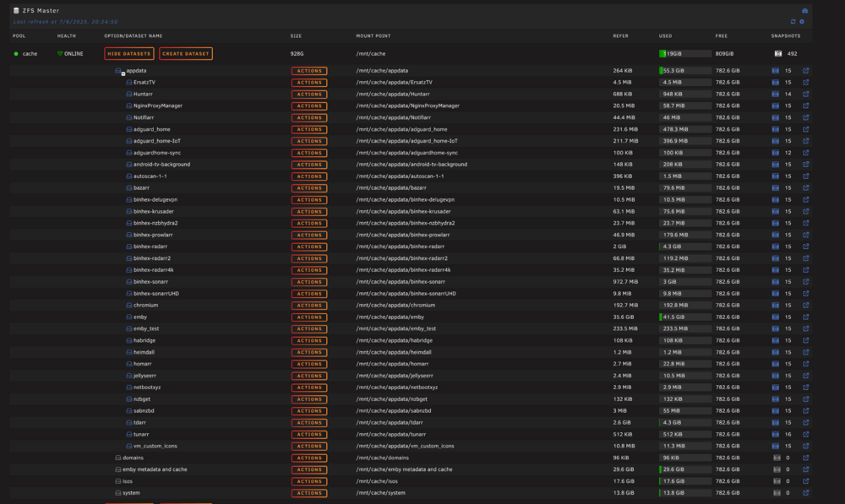Collapse the appdata dataset tree
Screen dimensions: 845x504
(x=123, y=73)
